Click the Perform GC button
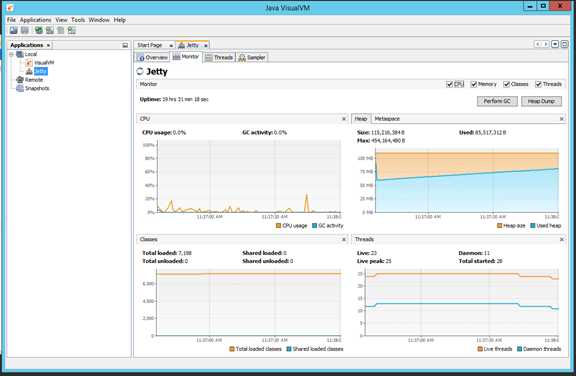Screen dimensions: 576x376 (x=497, y=101)
